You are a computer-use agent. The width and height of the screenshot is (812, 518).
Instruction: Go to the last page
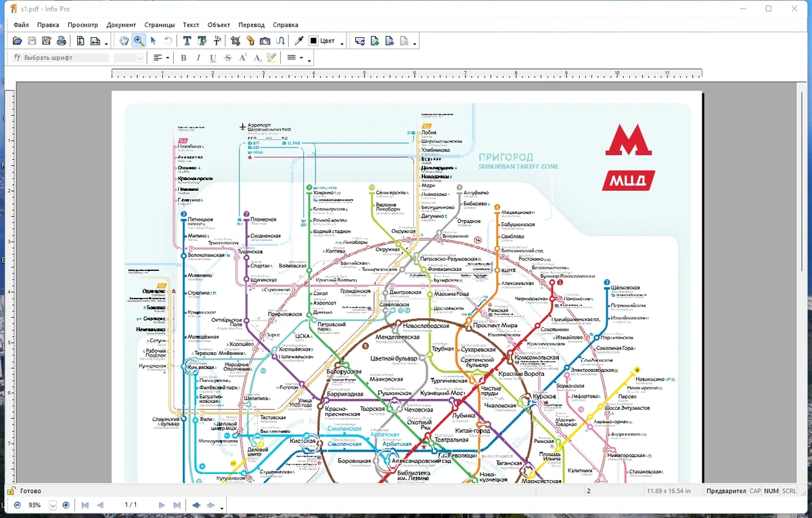pos(177,505)
